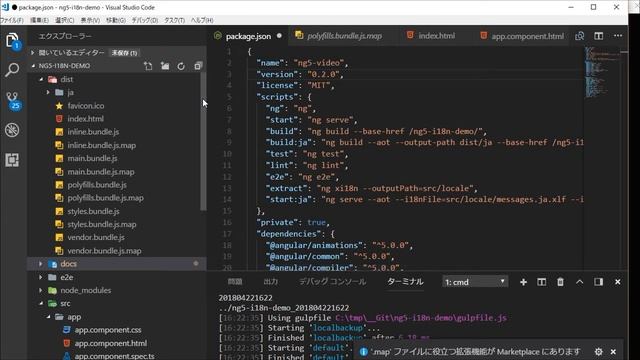Click the explorer vertical scrollbar
This screenshot has height=360, width=640.
point(203,142)
